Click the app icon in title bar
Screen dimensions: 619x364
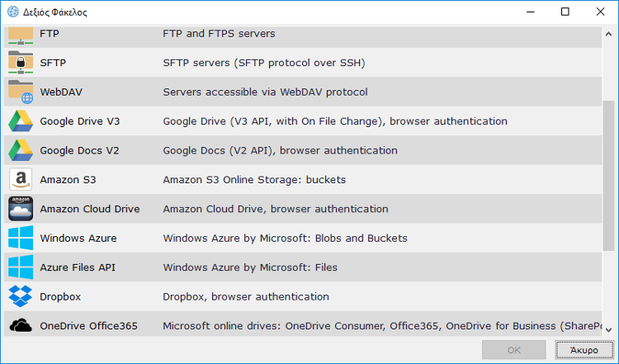pos(13,12)
